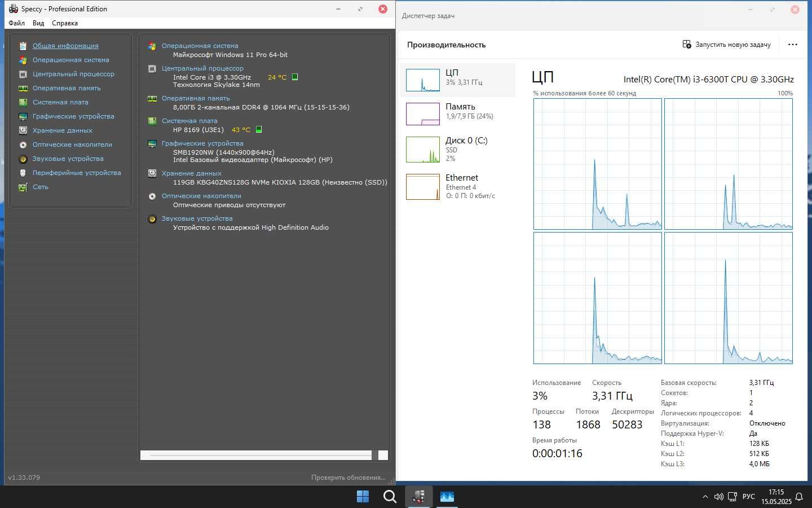Open taskbar Search
This screenshot has height=508, width=812.
(x=390, y=496)
